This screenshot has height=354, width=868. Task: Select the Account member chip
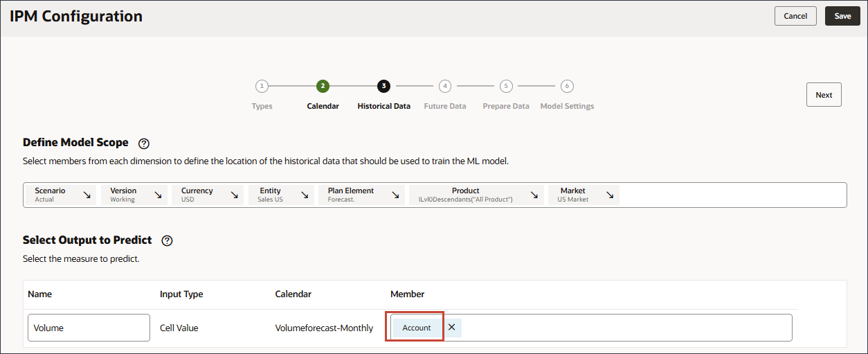pos(417,328)
